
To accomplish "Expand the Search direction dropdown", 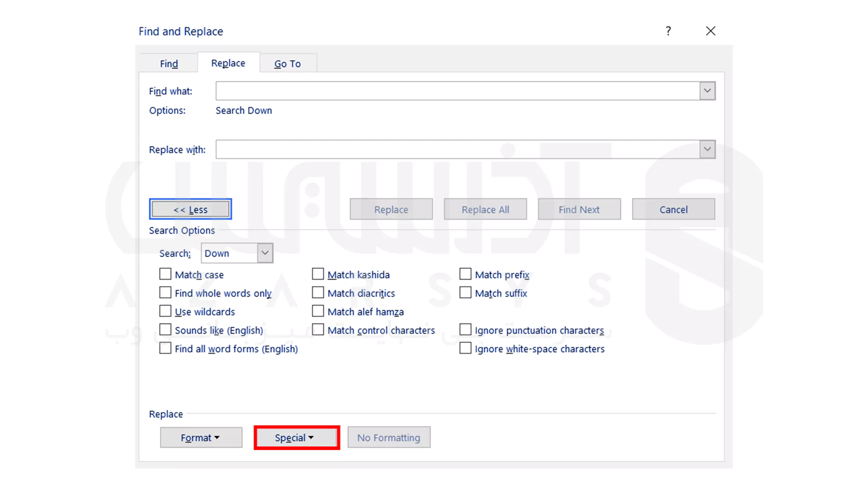I will coord(264,253).
